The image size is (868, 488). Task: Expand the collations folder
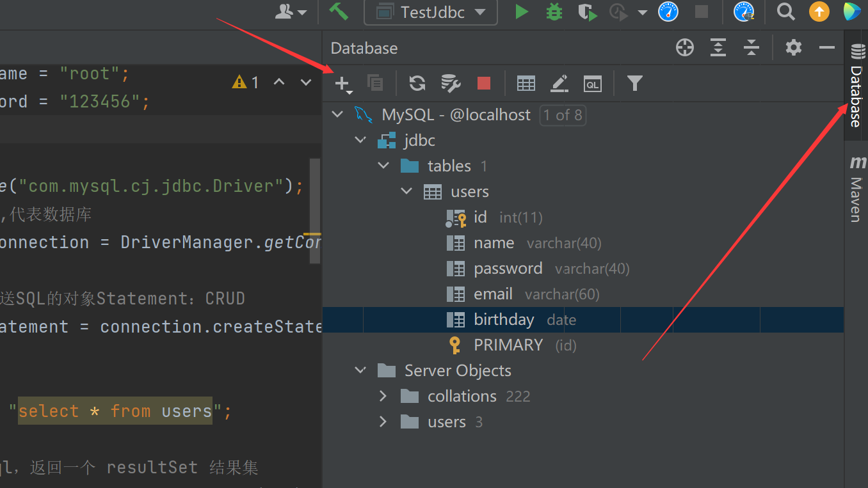coord(383,397)
